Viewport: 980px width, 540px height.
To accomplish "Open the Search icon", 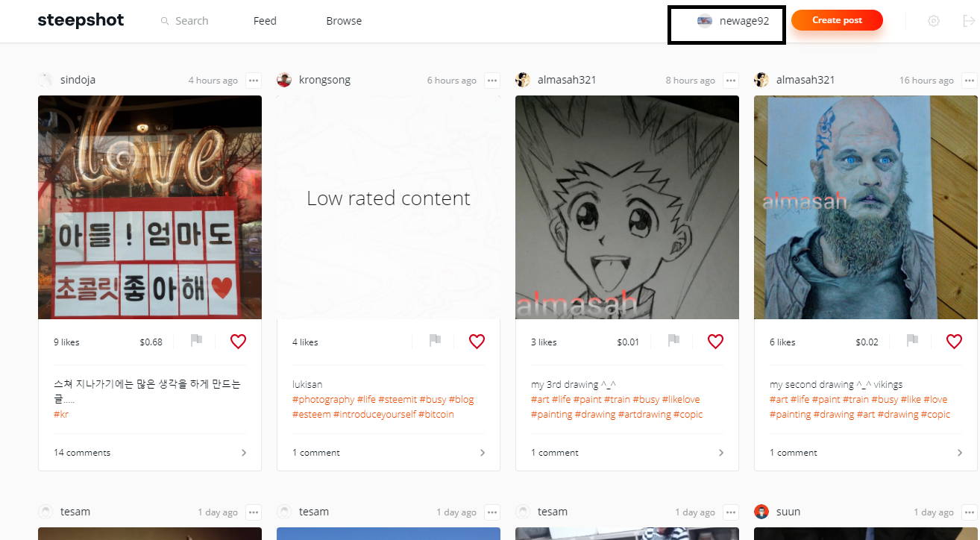I will [164, 21].
